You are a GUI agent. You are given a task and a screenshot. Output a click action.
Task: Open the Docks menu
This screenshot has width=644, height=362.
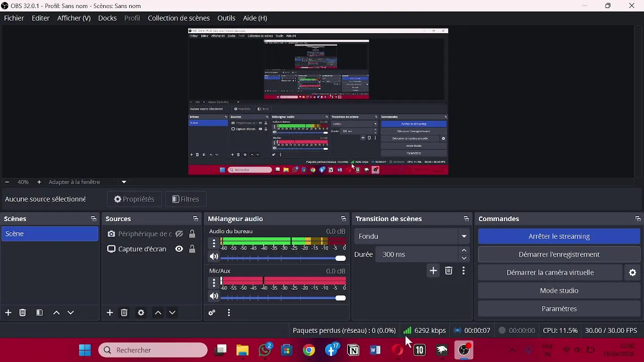coord(107,18)
